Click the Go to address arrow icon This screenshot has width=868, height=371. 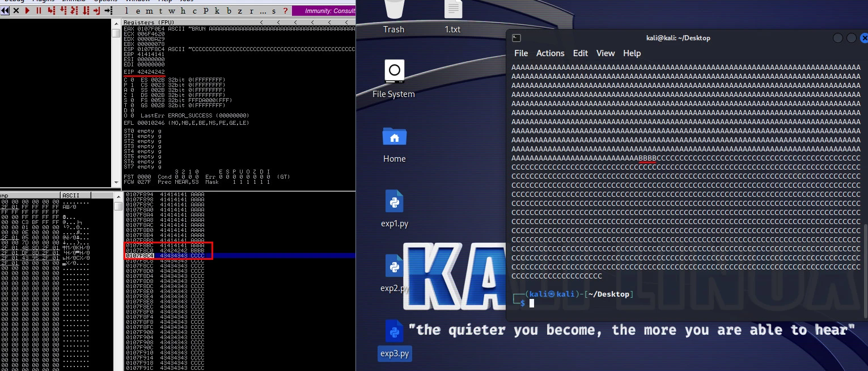pyautogui.click(x=108, y=10)
